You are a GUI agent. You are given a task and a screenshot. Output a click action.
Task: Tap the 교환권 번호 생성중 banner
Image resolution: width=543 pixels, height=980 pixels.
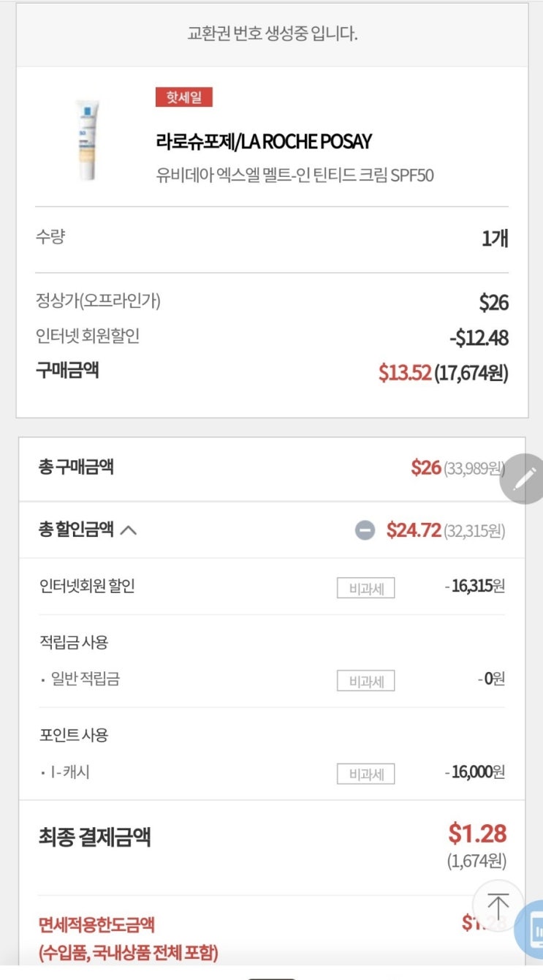[272, 34]
